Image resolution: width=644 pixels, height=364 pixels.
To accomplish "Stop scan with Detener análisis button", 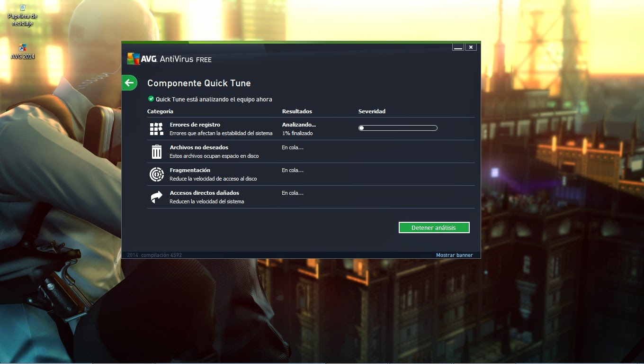I will (434, 227).
